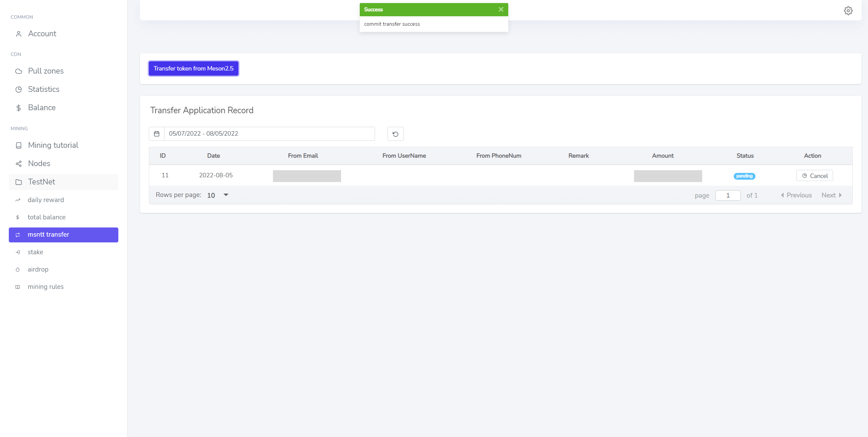Click the Nodes share icon

(x=19, y=164)
